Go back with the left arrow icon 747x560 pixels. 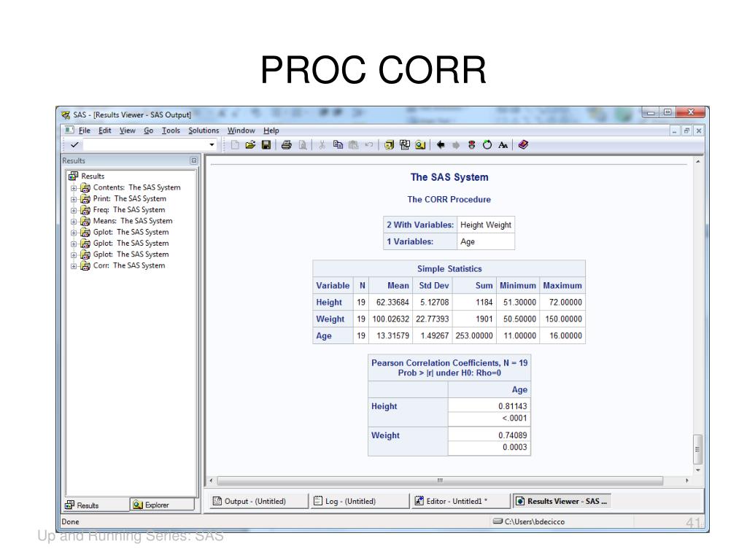tap(441, 145)
